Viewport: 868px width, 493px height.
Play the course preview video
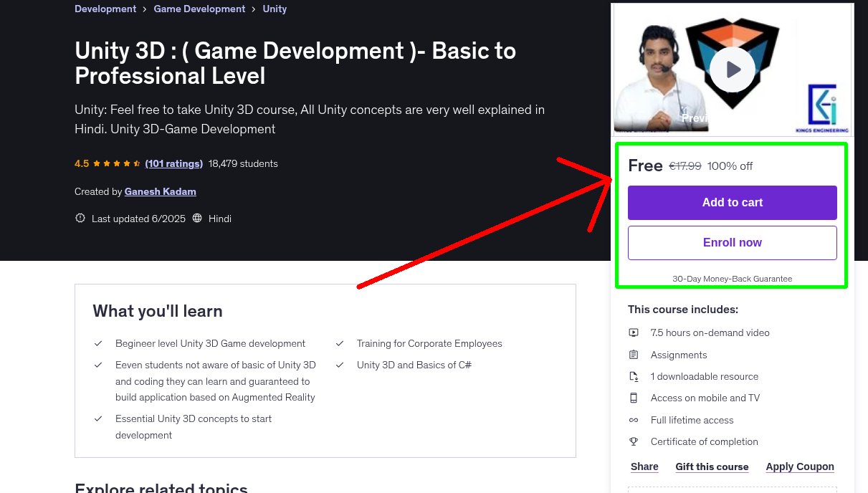click(x=731, y=69)
